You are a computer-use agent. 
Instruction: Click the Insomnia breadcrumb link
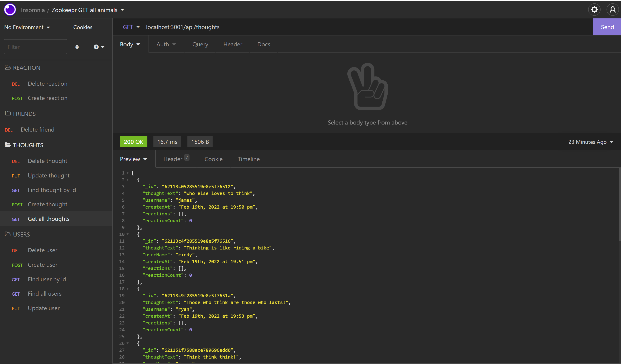[33, 10]
